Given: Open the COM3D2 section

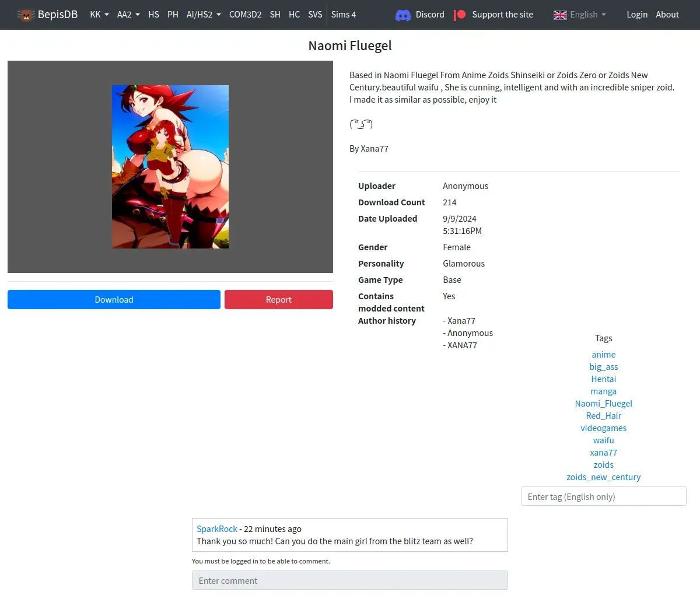Looking at the screenshot, I should tap(245, 15).
